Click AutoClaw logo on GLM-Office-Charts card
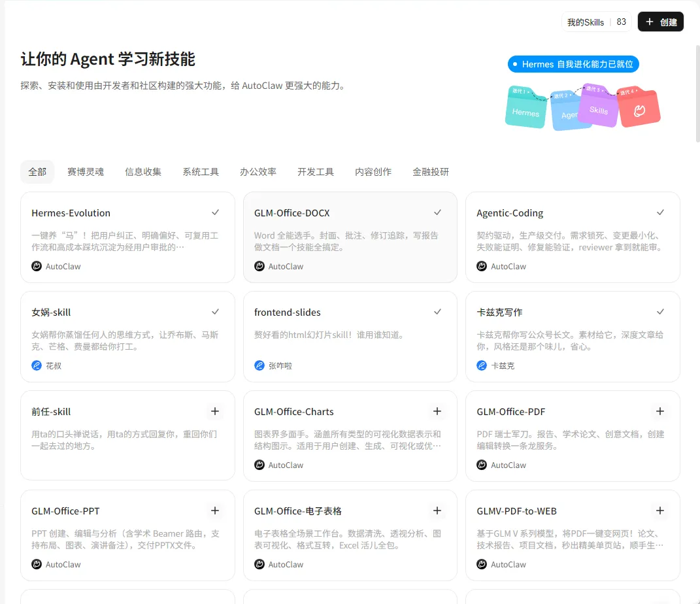The image size is (700, 604). click(x=259, y=465)
